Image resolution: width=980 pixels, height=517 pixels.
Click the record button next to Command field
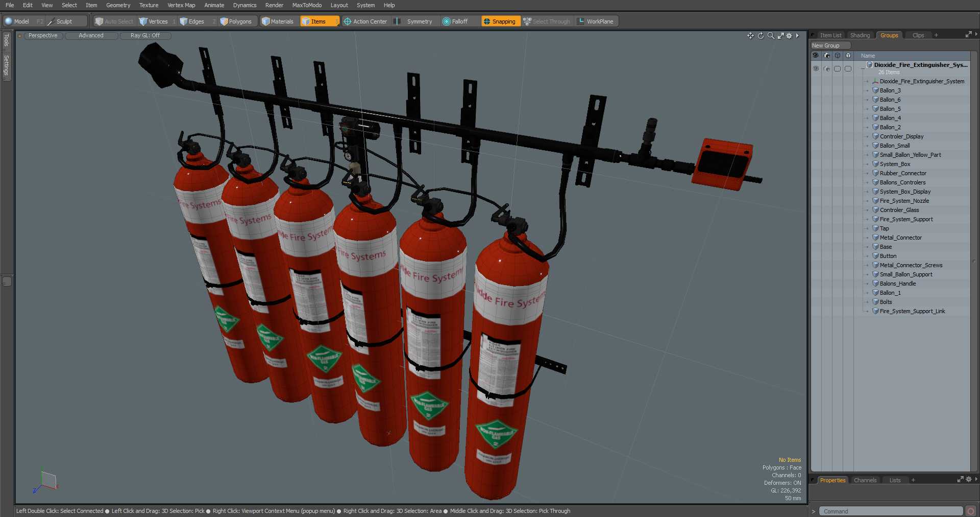(970, 511)
